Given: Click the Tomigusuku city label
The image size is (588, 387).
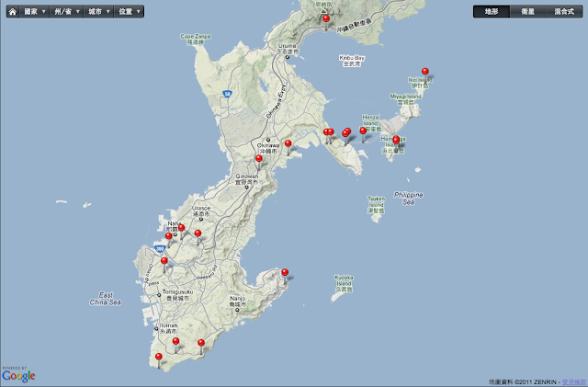Looking at the screenshot, I should 177,295.
